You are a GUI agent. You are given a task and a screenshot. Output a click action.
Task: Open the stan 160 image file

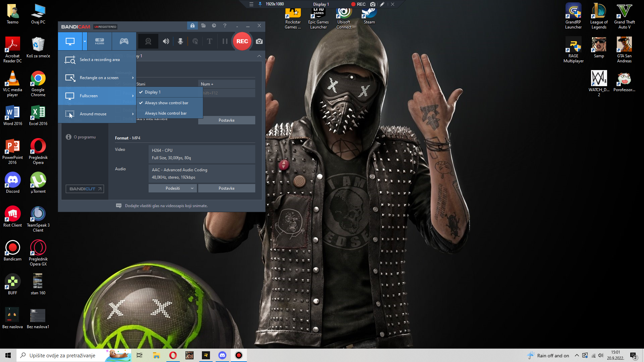(38, 284)
